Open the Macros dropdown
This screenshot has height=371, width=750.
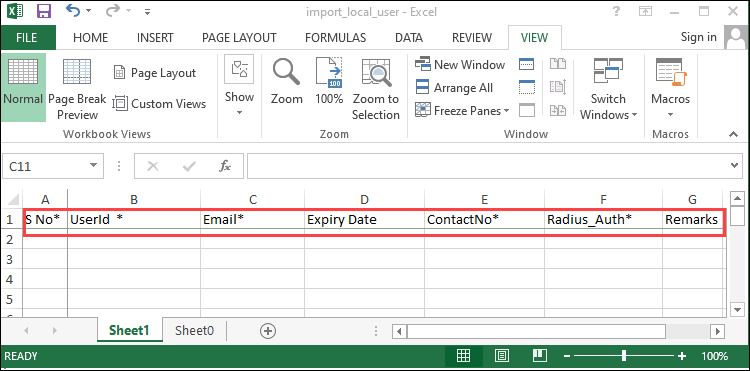pyautogui.click(x=671, y=89)
